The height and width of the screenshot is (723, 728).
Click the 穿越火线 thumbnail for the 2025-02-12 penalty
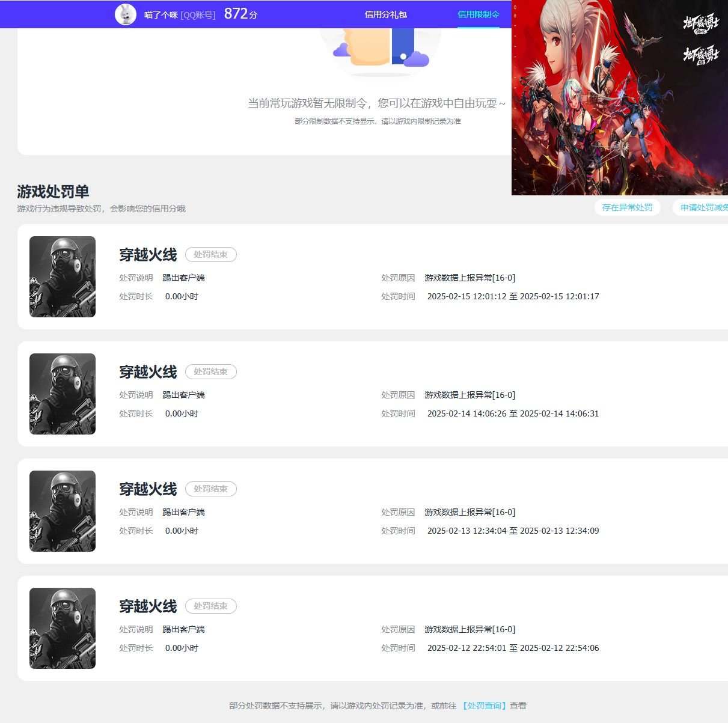pyautogui.click(x=63, y=628)
